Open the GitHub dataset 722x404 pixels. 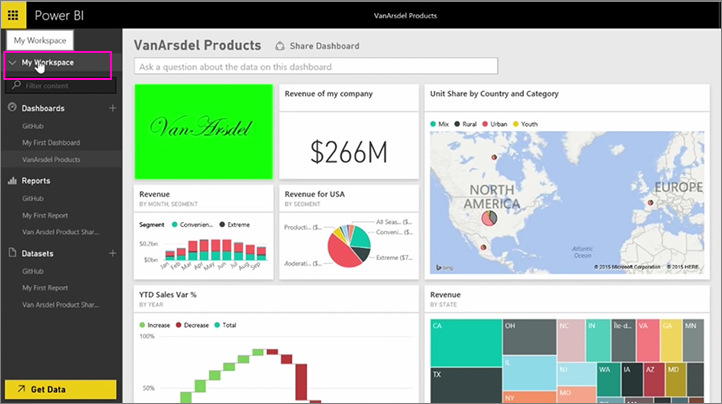pyautogui.click(x=33, y=271)
